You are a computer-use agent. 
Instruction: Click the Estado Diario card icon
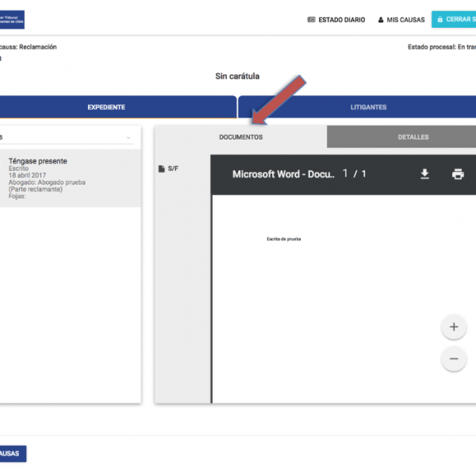click(311, 20)
